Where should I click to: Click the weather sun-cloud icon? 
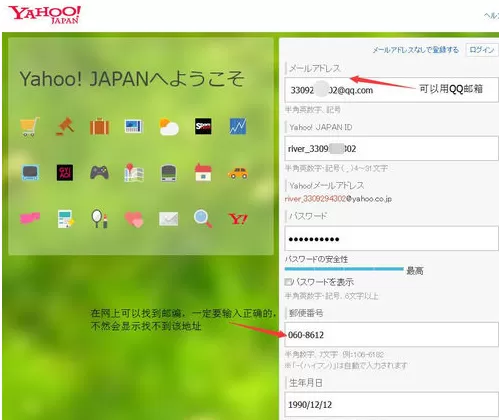click(x=169, y=127)
